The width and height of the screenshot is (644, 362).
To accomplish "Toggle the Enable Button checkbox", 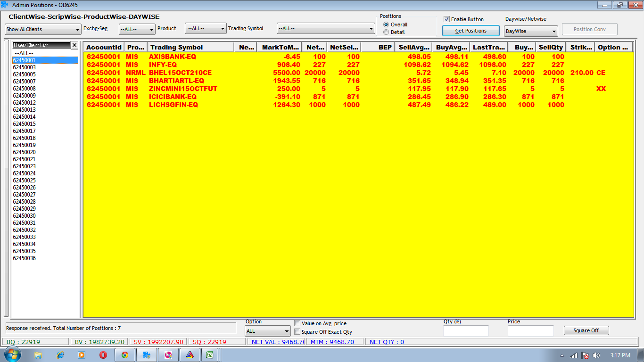I will [x=446, y=19].
